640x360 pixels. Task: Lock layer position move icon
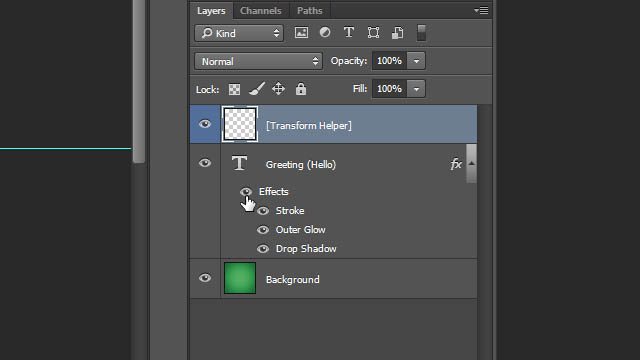click(278, 89)
